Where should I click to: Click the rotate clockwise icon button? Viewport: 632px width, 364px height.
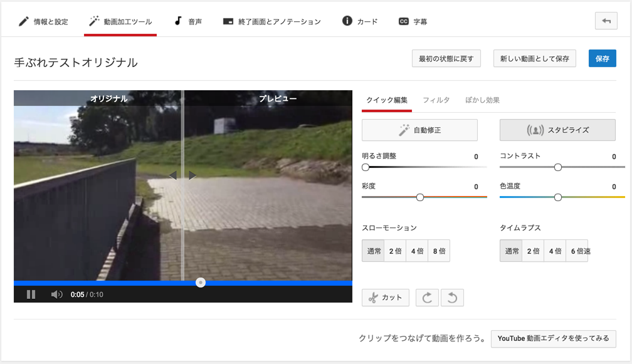click(427, 298)
